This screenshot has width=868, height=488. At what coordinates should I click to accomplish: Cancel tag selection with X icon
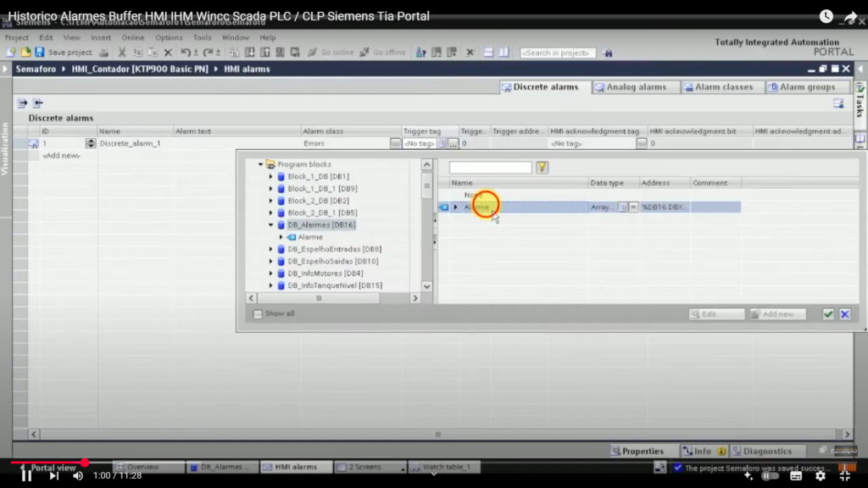point(845,314)
